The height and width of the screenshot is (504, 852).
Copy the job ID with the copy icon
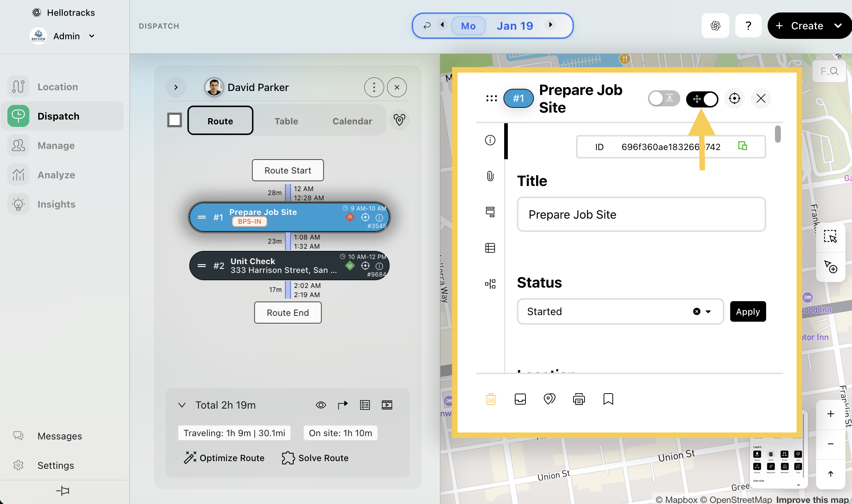pyautogui.click(x=742, y=146)
